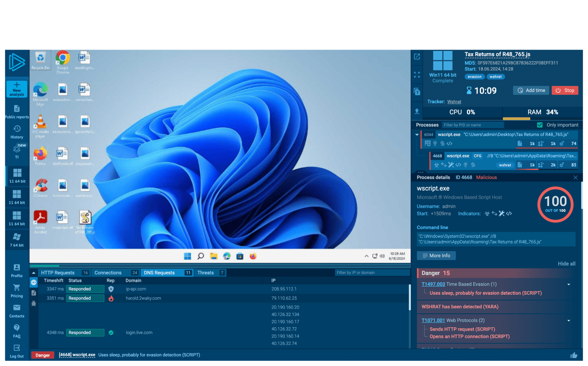Open Public reports in the sidebar

click(17, 112)
